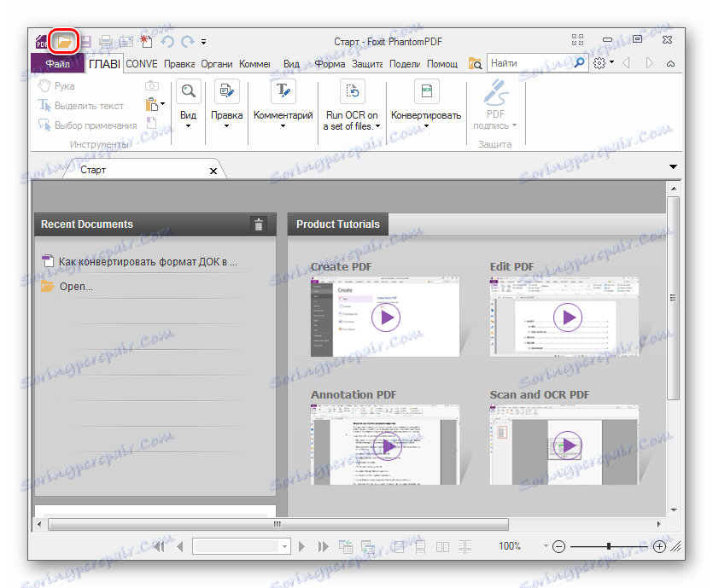
Task: Open the Помощь ribbon tab
Action: tap(442, 64)
